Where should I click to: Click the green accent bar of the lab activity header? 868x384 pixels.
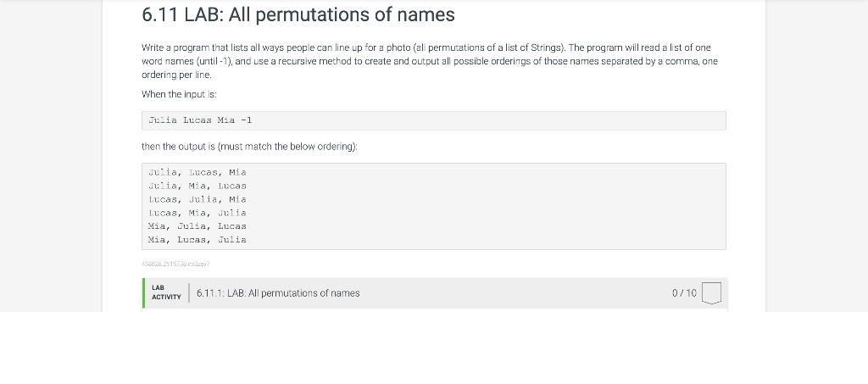tap(143, 293)
